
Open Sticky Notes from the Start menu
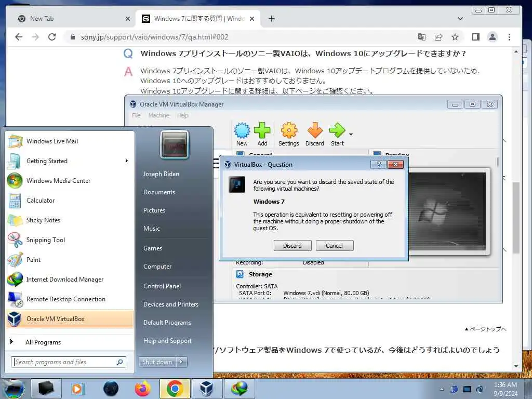(70, 220)
